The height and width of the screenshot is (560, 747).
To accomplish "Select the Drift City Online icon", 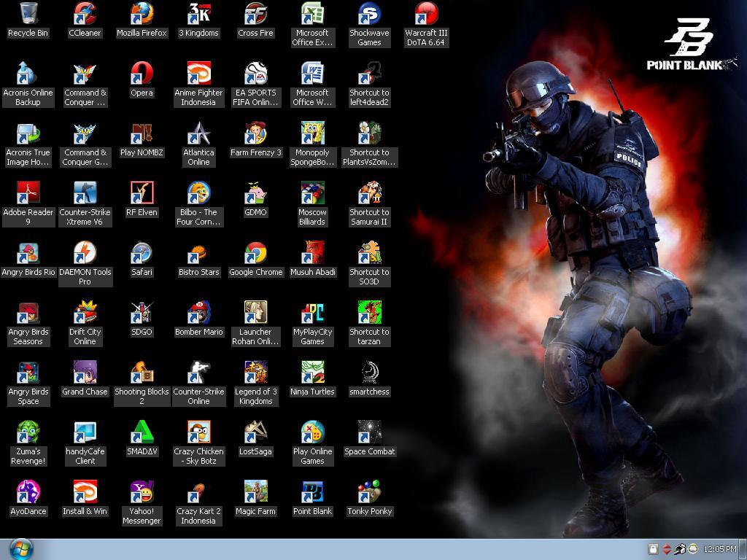I will (85, 312).
